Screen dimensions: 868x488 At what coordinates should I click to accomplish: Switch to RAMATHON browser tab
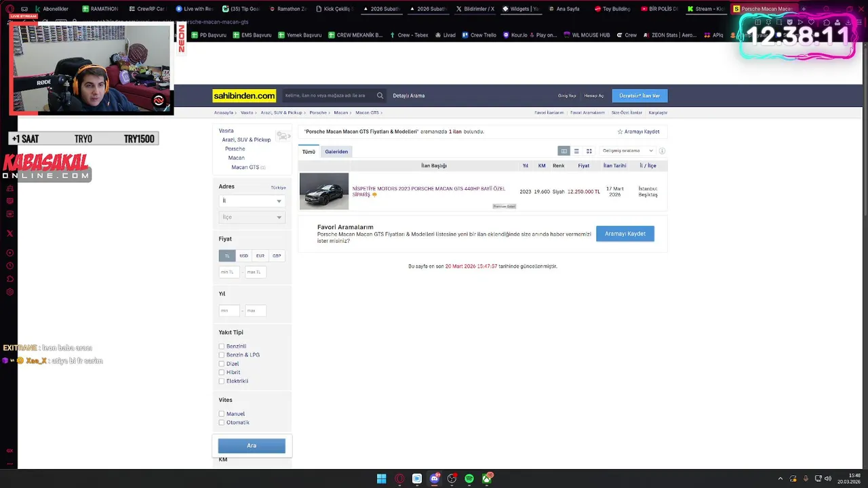(x=100, y=9)
